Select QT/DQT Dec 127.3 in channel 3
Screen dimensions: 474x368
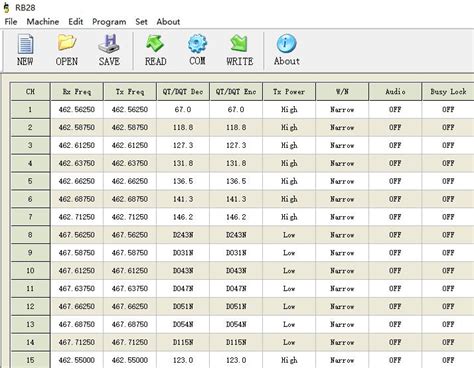click(183, 145)
